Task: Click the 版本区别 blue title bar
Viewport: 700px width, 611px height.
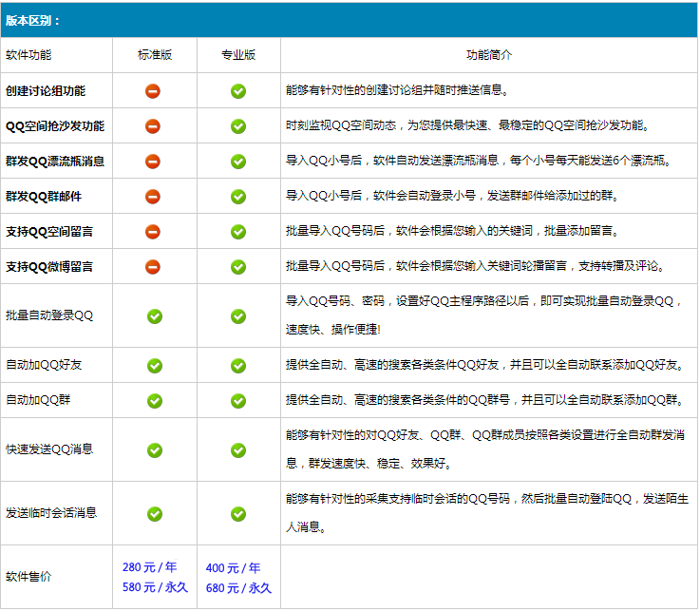Action: pos(350,19)
